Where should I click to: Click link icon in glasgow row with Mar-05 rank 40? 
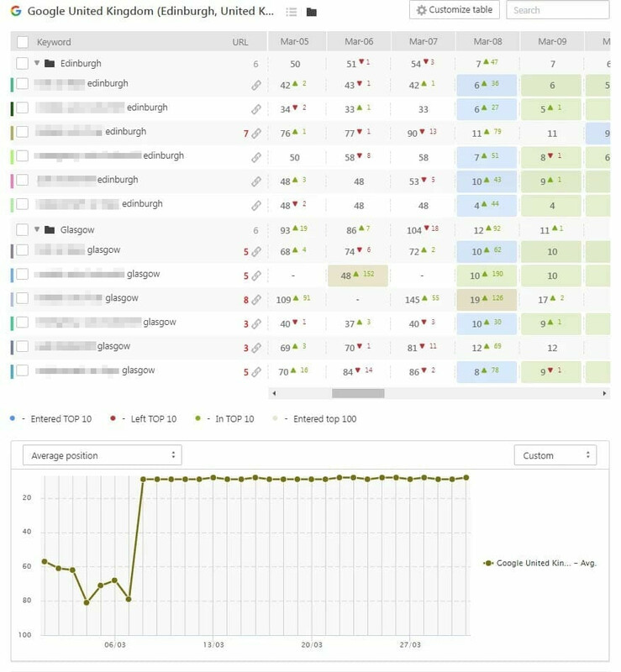click(256, 323)
